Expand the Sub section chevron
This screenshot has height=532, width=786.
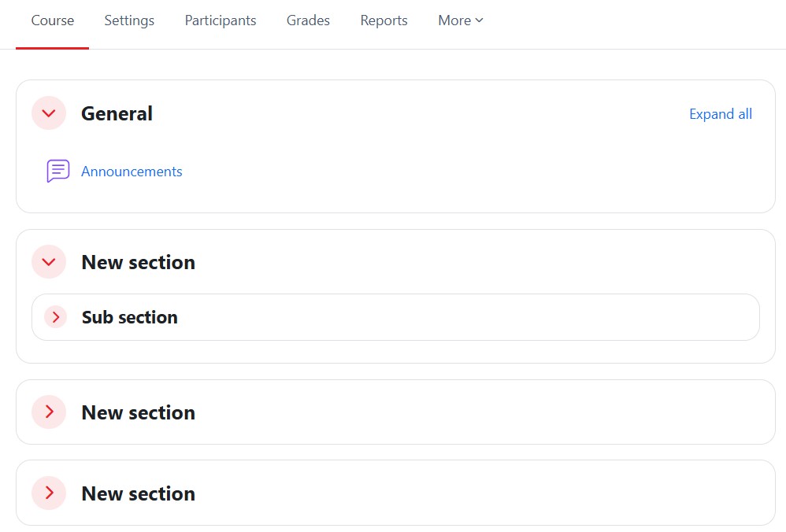point(55,317)
